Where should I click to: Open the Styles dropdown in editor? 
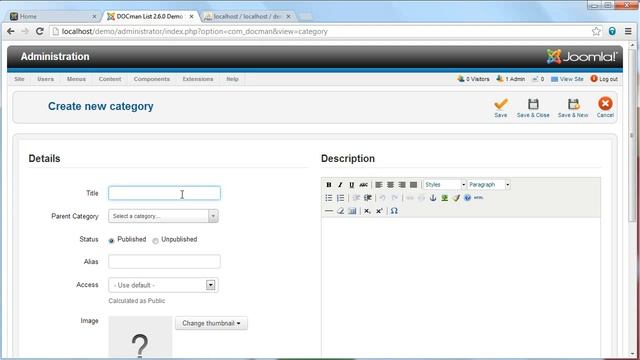(445, 185)
